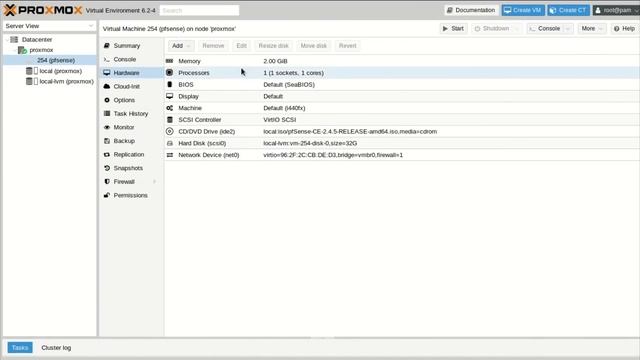640x360 pixels.
Task: Click the Resize disk button
Action: click(273, 46)
